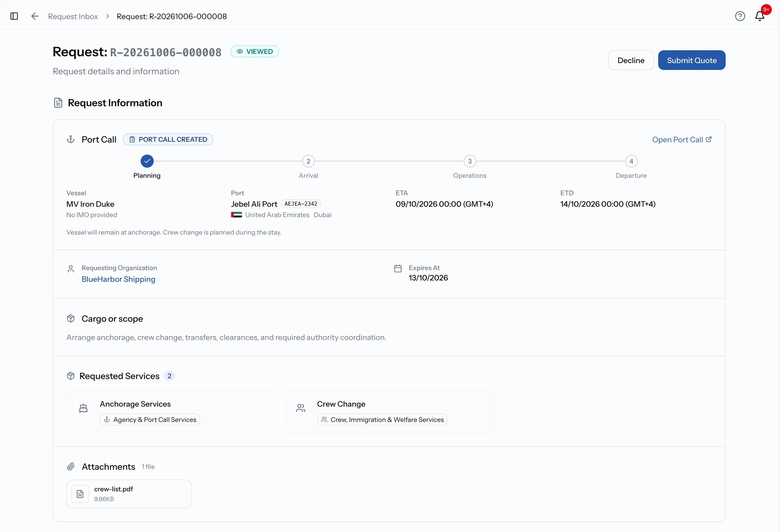Click the breadcrumb chevron separator

pos(107,16)
